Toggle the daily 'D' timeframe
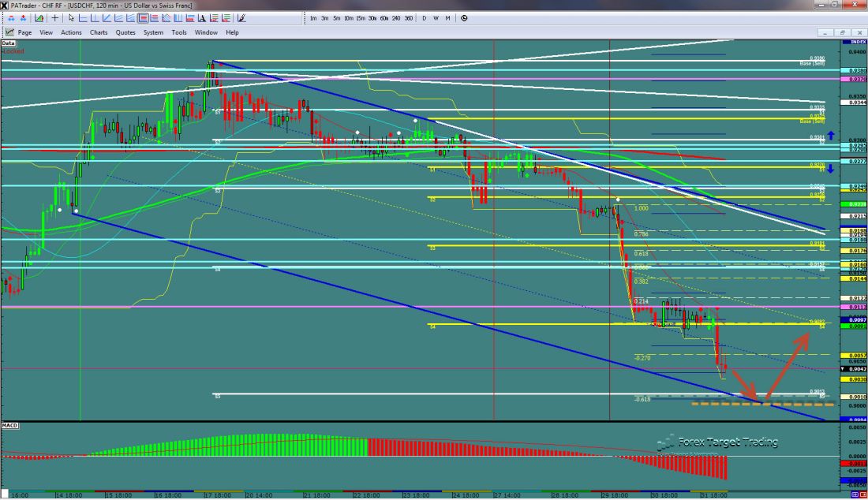The image size is (868, 500). tap(424, 17)
